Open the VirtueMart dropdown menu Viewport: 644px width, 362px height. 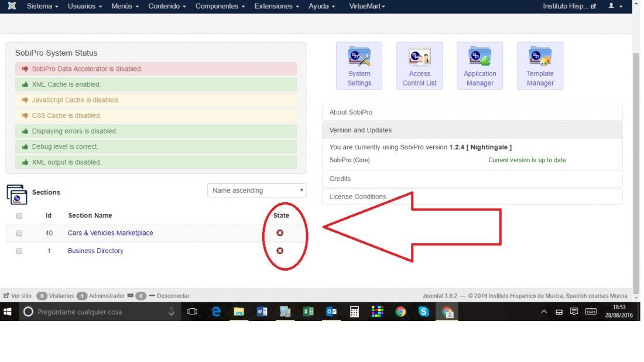[x=366, y=6]
